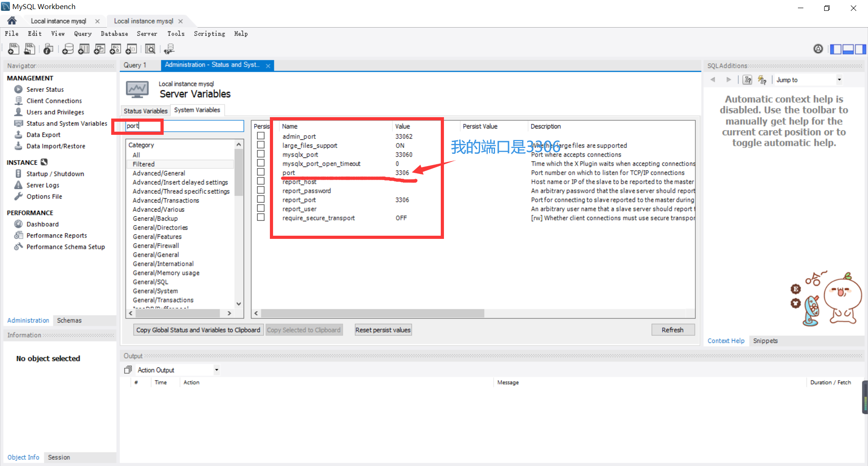This screenshot has width=868, height=466.
Task: Click Reset persist values button
Action: 383,330
